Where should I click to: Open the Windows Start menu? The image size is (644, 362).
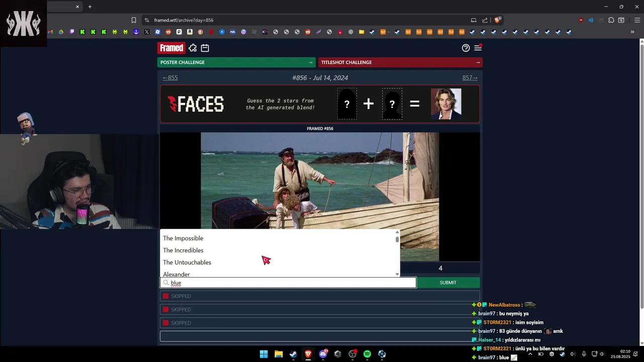pos(264,354)
